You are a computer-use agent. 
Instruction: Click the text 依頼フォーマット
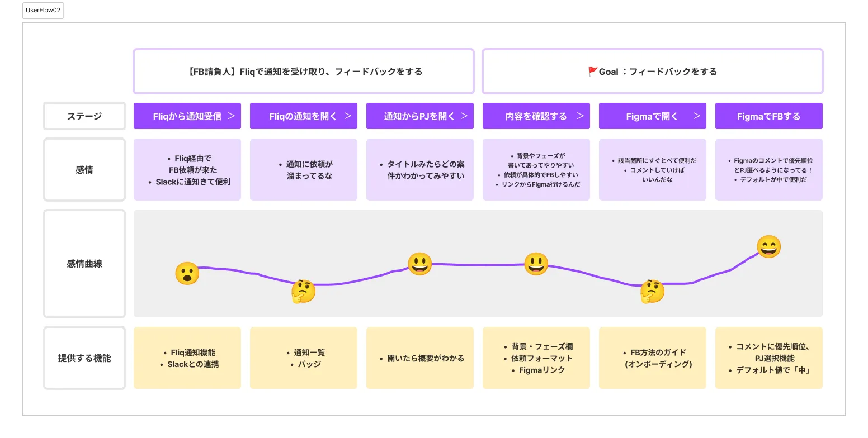coord(542,358)
